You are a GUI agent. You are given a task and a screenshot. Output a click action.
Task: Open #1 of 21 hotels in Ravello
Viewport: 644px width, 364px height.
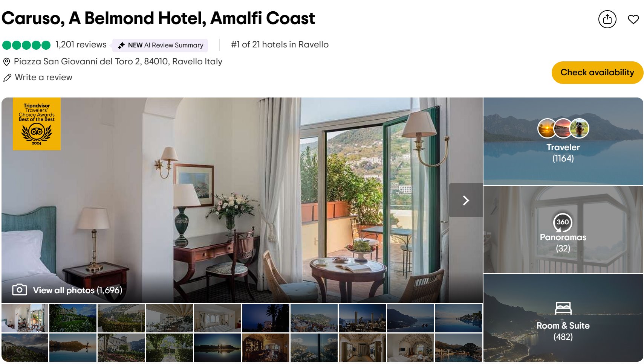(x=280, y=45)
